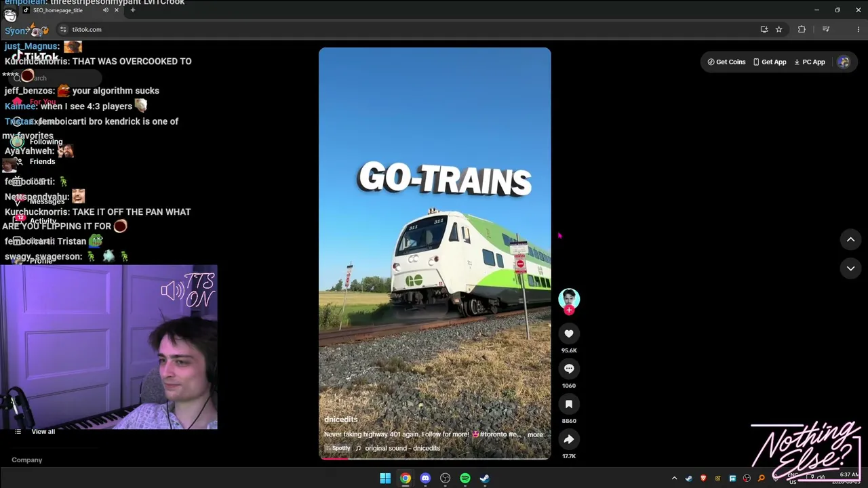This screenshot has width=868, height=488.
Task: Go to previous video with up chevron
Action: point(850,239)
